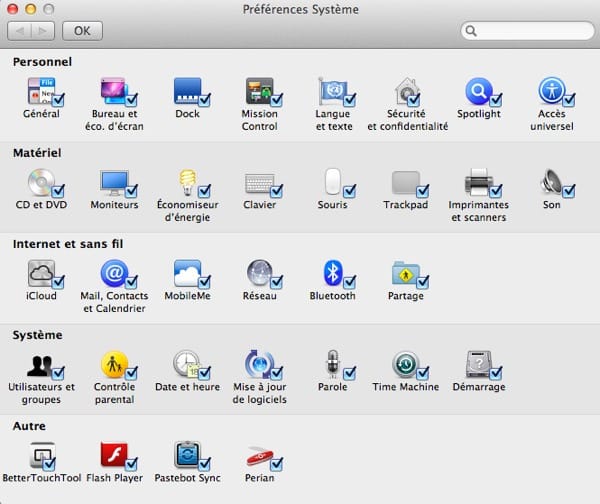Click the magnifying glass in search field
This screenshot has height=504, width=600.
[471, 31]
